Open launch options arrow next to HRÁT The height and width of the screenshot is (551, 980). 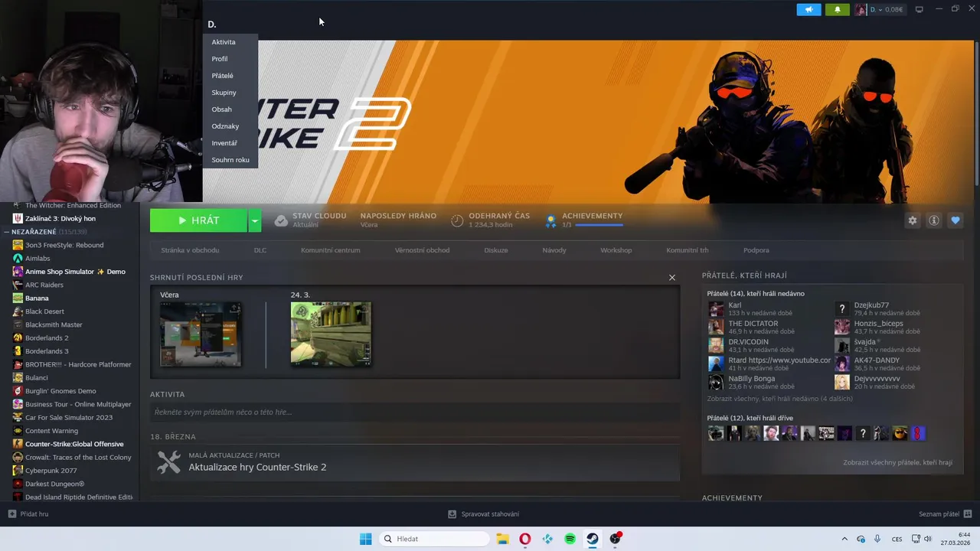(x=255, y=220)
